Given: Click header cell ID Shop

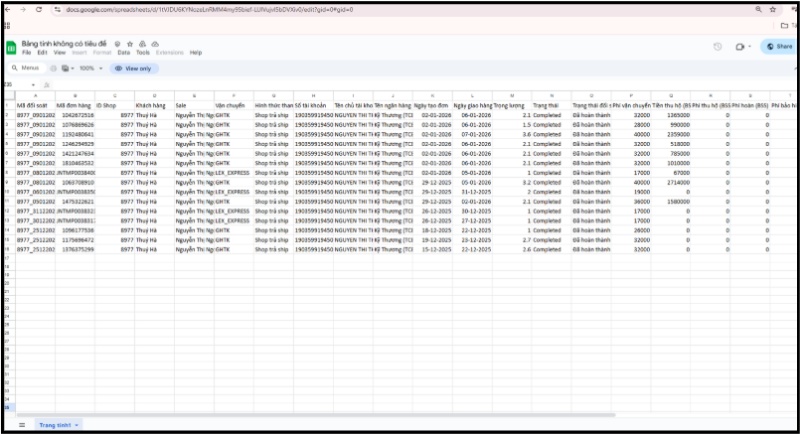Looking at the screenshot, I should [x=115, y=106].
